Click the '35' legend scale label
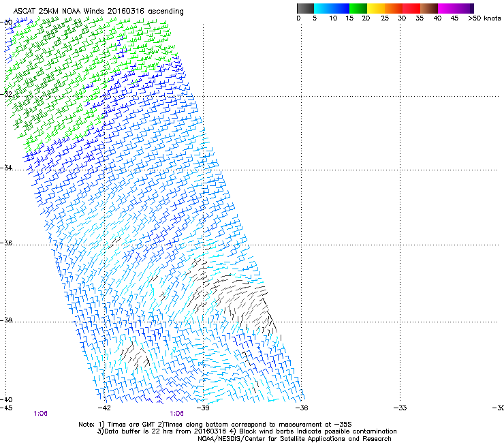Screen dimensions: 504x443 420,18
